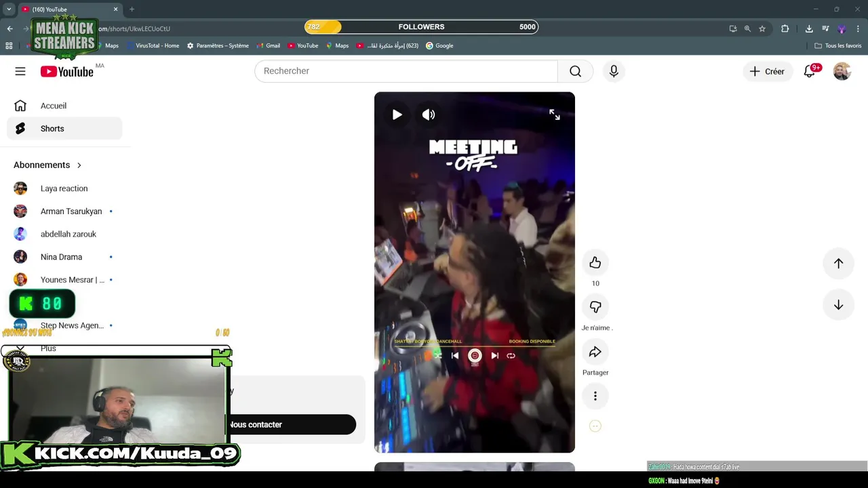
Task: Open Paramètres – Système bookmark
Action: tap(218, 45)
